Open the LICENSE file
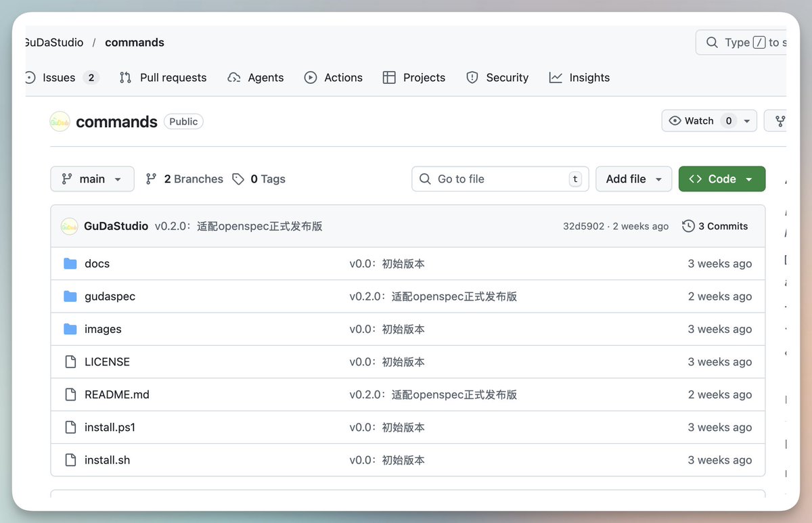 [107, 362]
